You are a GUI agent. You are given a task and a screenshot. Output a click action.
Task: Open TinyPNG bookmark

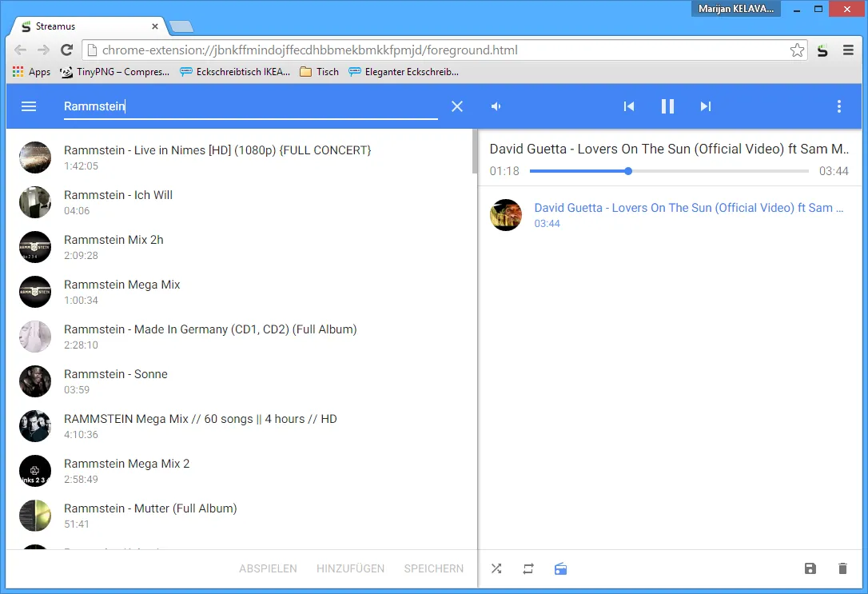point(114,72)
